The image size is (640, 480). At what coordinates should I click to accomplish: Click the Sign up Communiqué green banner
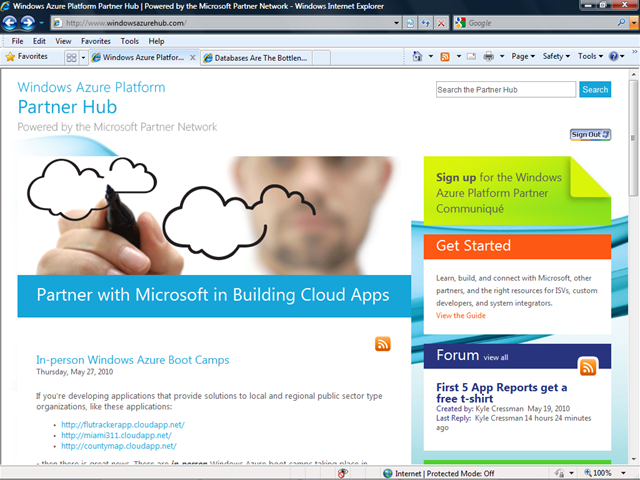coord(517,191)
